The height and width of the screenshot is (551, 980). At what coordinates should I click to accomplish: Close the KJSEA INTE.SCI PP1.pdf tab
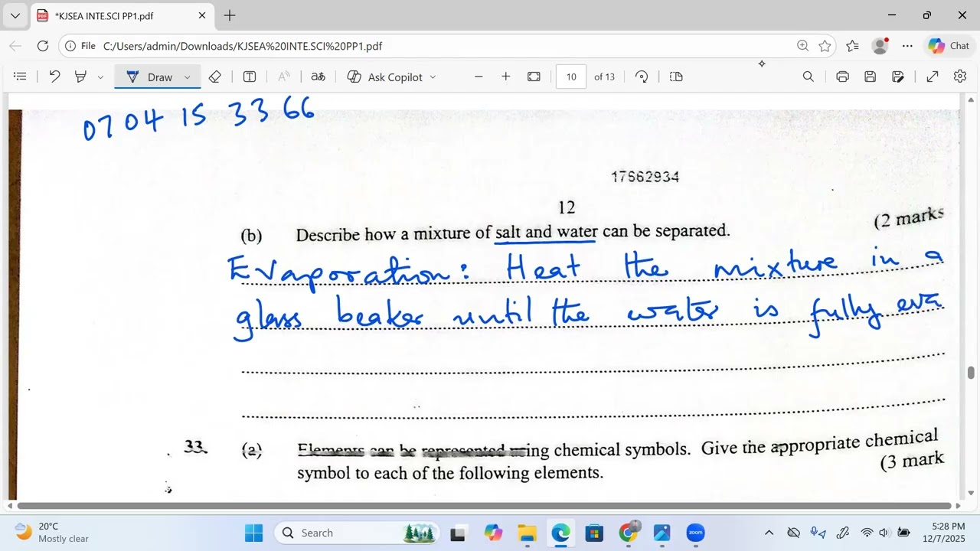[x=202, y=15]
